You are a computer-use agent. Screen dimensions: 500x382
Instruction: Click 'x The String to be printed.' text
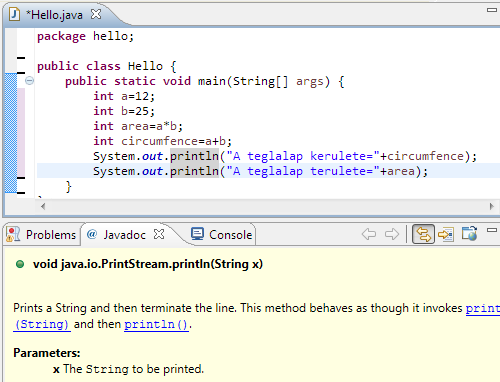point(128,369)
